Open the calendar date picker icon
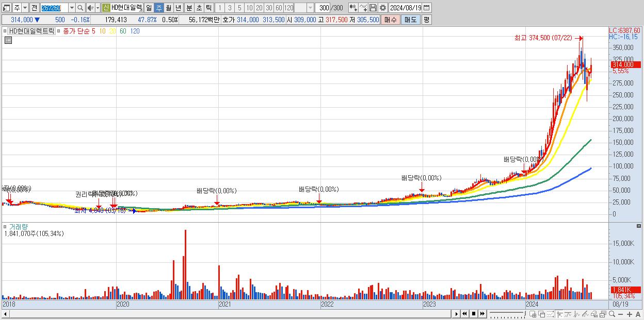This screenshot has height=320, width=644. [x=427, y=8]
